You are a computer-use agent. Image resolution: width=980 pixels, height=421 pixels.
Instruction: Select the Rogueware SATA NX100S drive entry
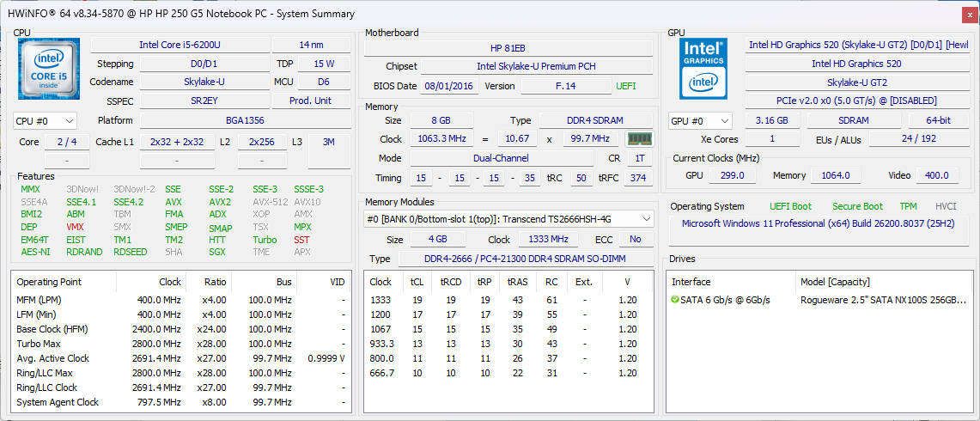point(819,300)
